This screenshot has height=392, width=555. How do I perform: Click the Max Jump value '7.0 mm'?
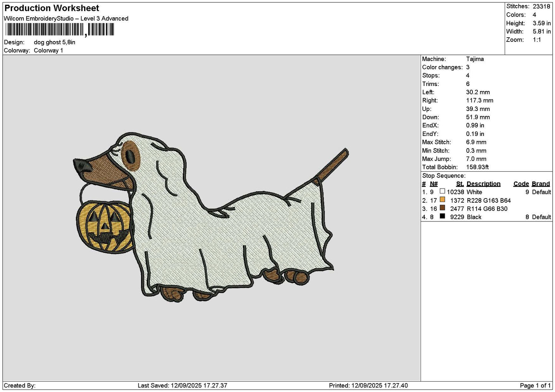pos(476,159)
